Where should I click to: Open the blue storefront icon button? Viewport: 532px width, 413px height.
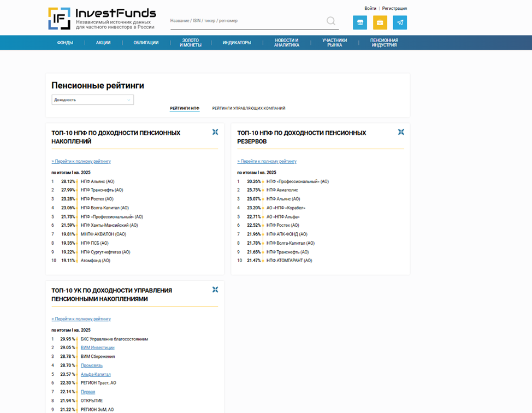pyautogui.click(x=359, y=22)
